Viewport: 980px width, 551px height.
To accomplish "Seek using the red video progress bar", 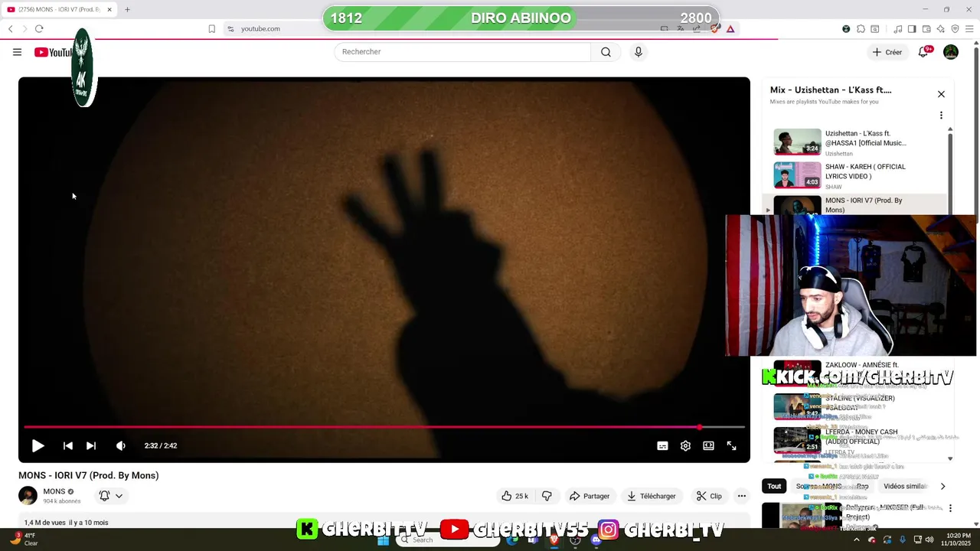I will (x=384, y=427).
